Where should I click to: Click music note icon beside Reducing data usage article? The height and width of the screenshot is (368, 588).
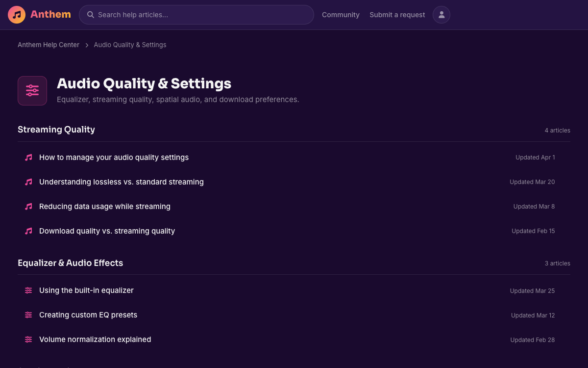tap(28, 207)
